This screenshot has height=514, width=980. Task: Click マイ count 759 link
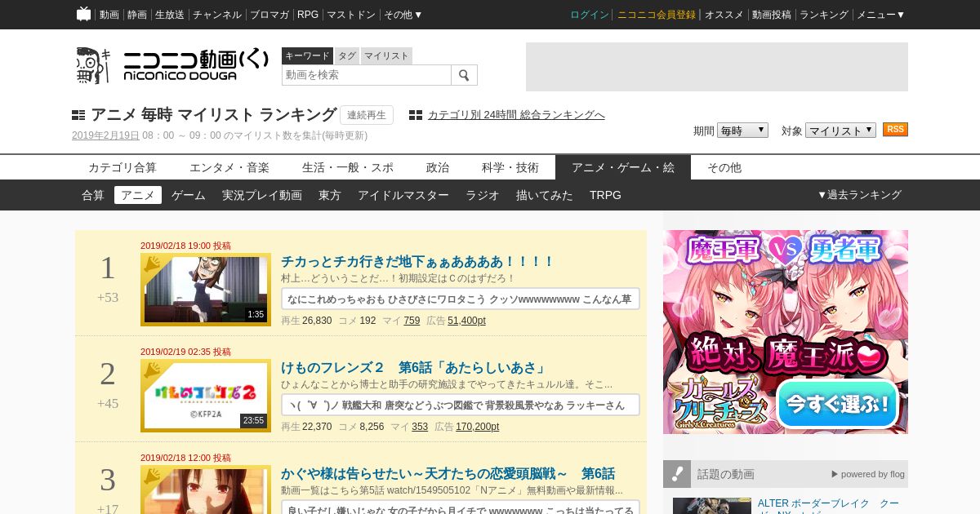[x=412, y=321]
